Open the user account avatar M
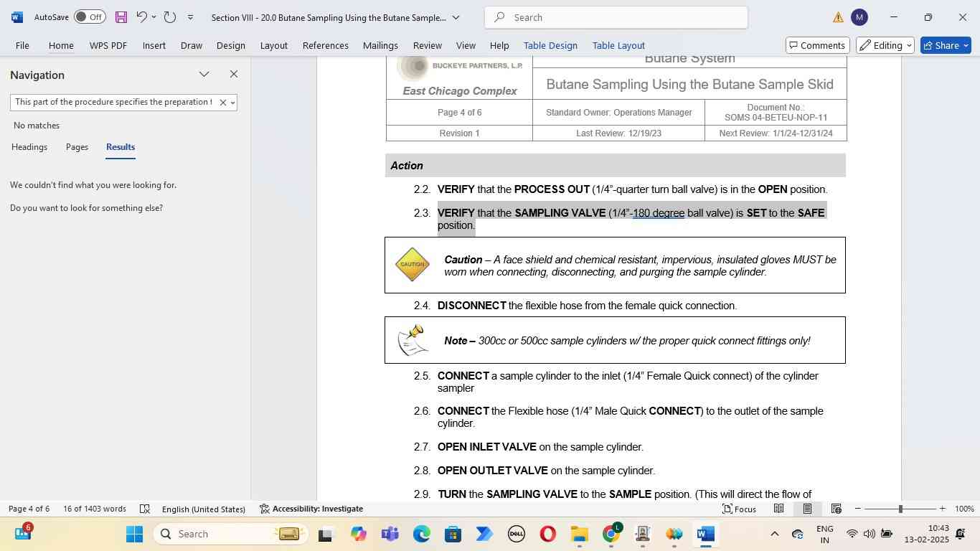Screen dimensions: 980x551 coord(859,17)
